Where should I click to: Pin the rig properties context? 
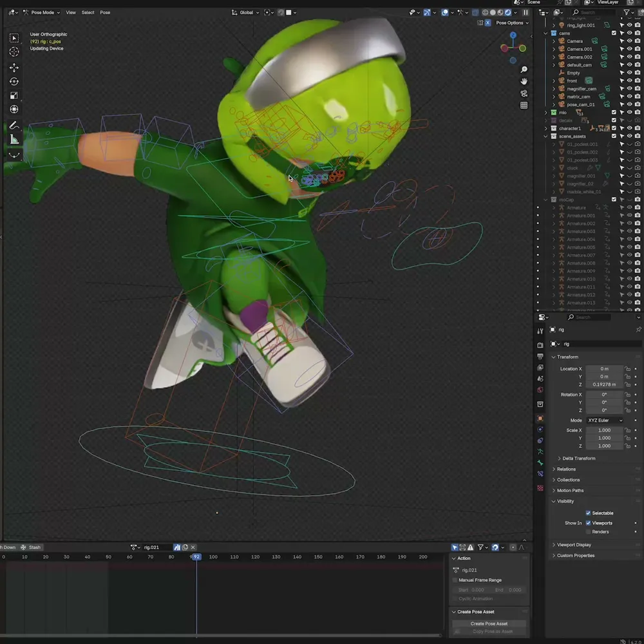tap(638, 329)
